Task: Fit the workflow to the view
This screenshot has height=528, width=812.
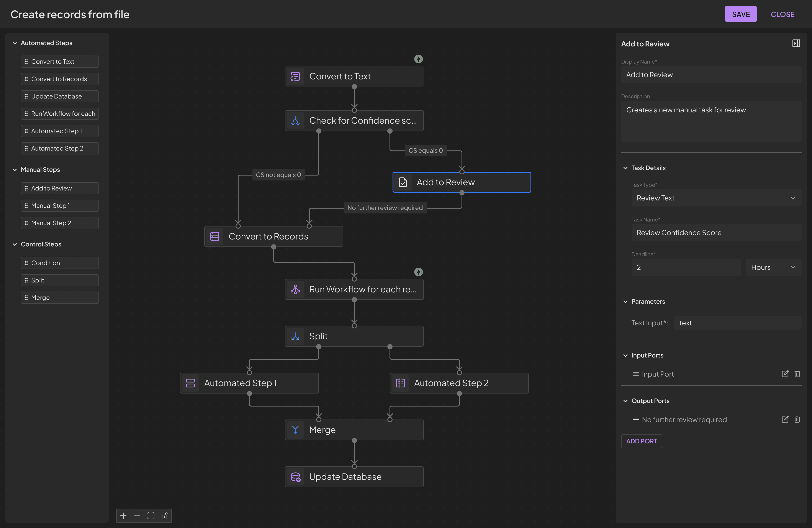Action: pyautogui.click(x=151, y=516)
